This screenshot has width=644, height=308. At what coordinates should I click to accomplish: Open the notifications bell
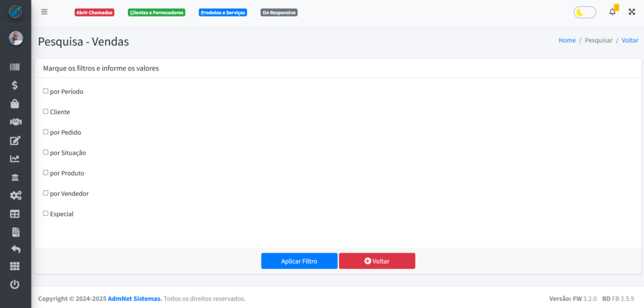point(613,12)
